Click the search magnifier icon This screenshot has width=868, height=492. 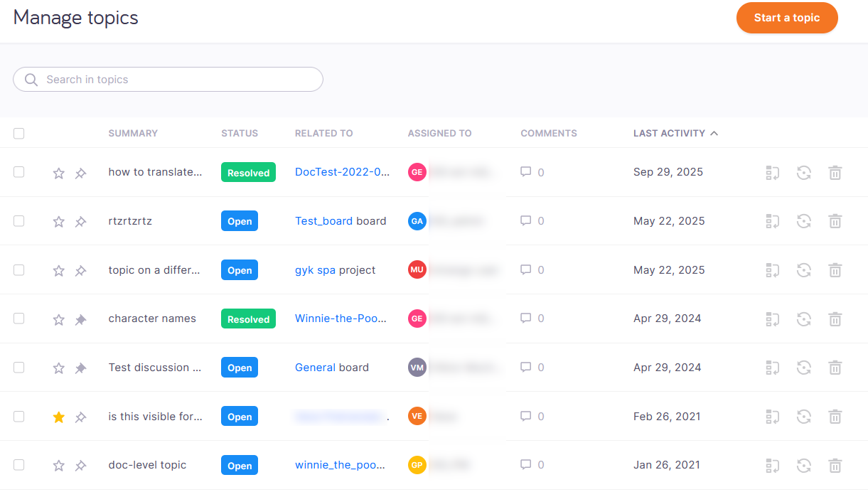pos(31,80)
